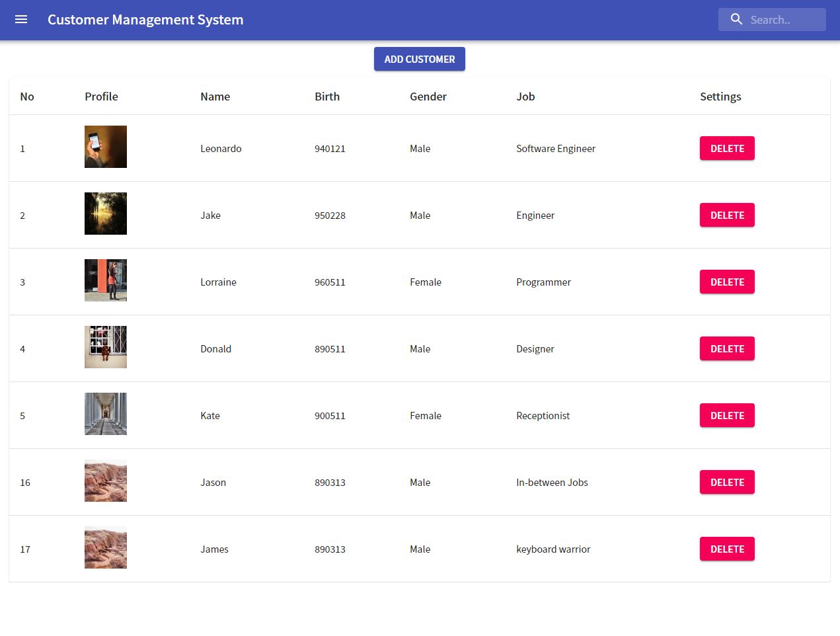Click row number 3
Viewport: 840px width, 636px height.
point(22,282)
